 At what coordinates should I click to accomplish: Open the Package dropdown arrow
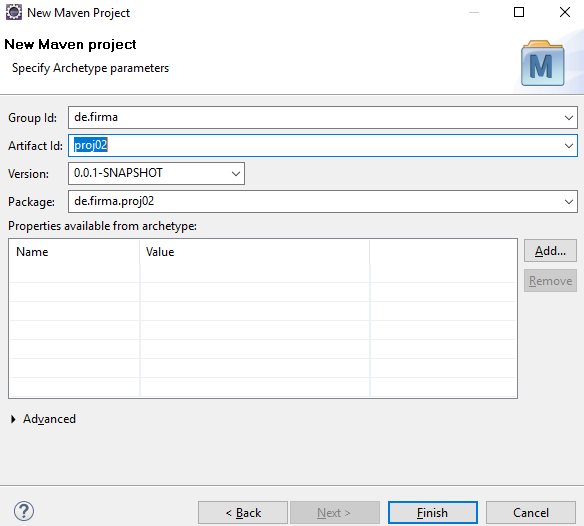568,202
